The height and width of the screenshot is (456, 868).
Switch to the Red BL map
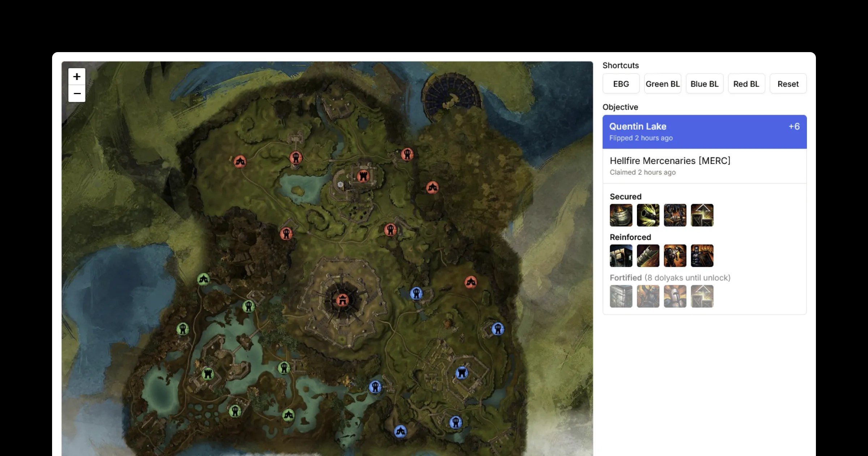(746, 83)
